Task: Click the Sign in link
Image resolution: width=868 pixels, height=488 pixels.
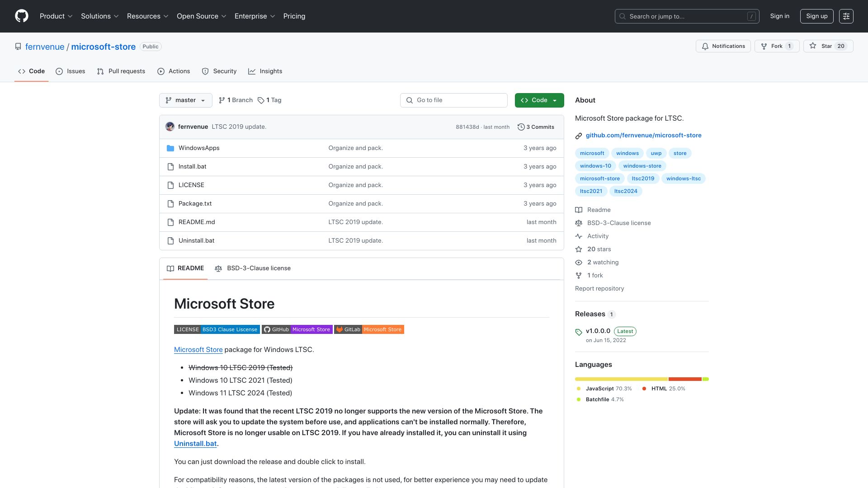Action: 780,16
